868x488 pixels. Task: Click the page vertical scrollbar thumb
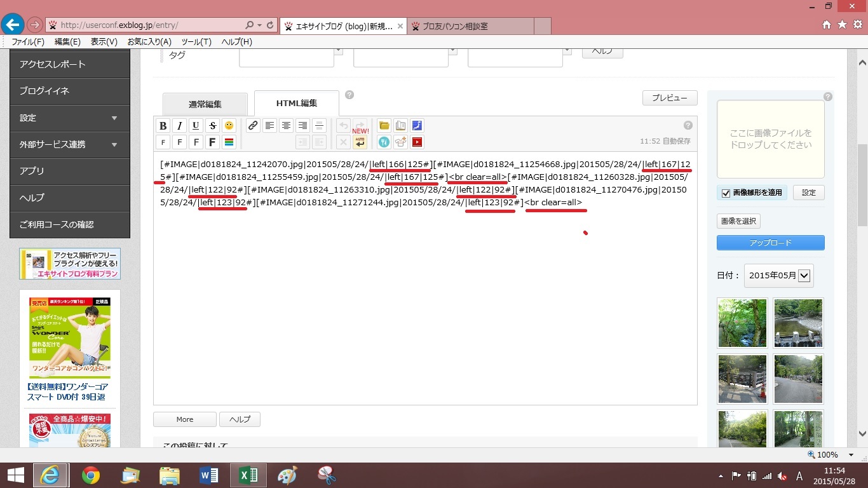click(x=862, y=186)
